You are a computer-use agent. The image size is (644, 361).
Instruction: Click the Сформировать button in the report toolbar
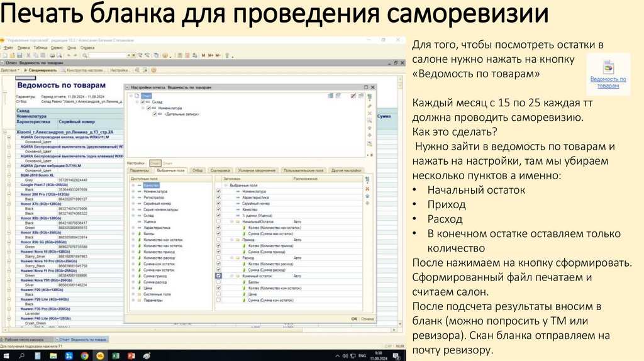coord(40,70)
